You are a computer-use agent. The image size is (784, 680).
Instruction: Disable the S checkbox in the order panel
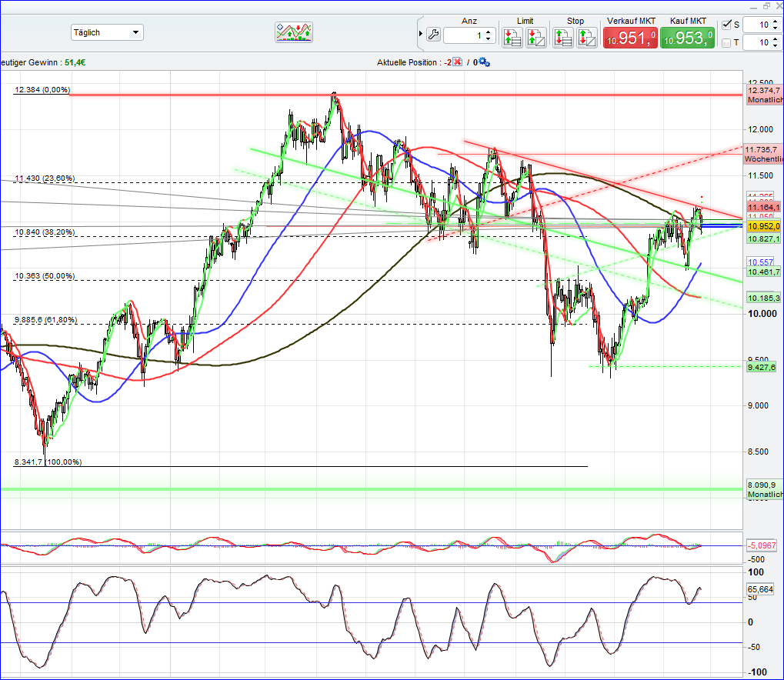click(x=726, y=25)
